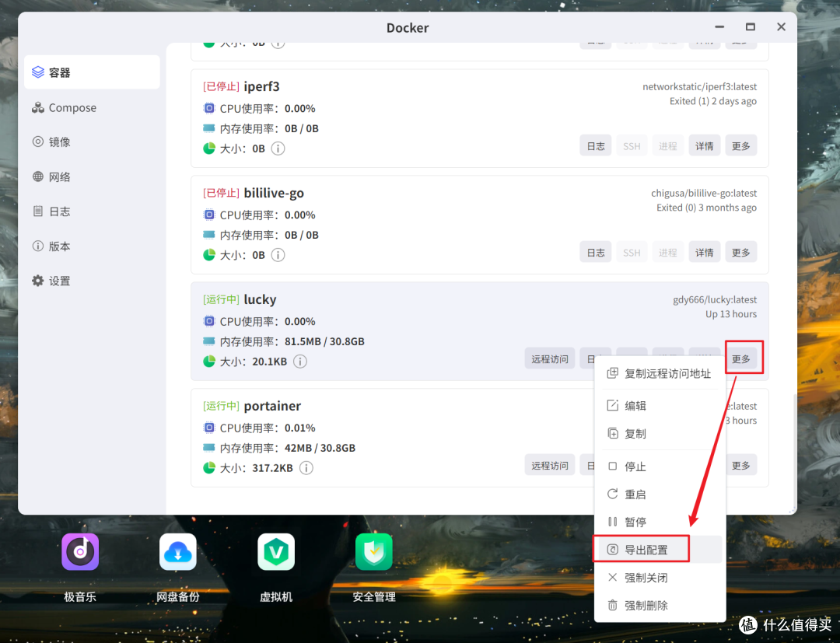Click the export icon beside 导出配置

tap(612, 549)
